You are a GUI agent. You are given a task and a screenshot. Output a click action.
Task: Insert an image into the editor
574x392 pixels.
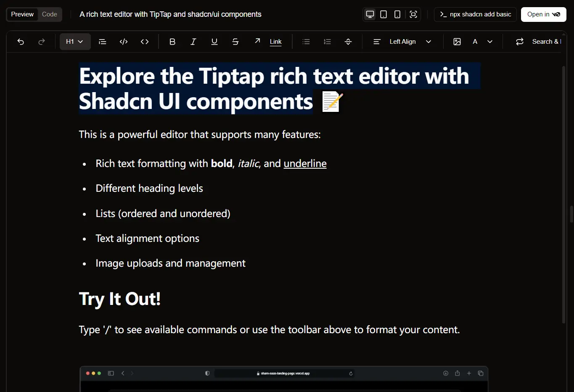[457, 42]
